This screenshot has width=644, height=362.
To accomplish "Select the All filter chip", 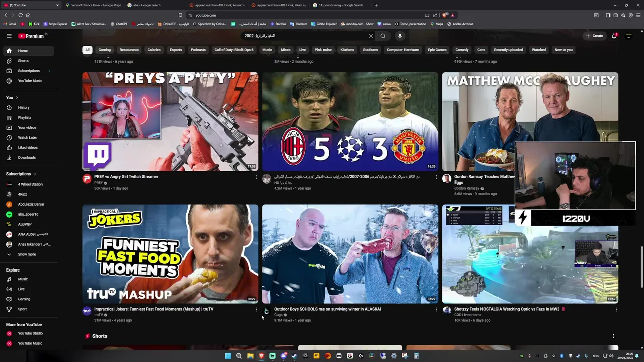I will (87, 50).
